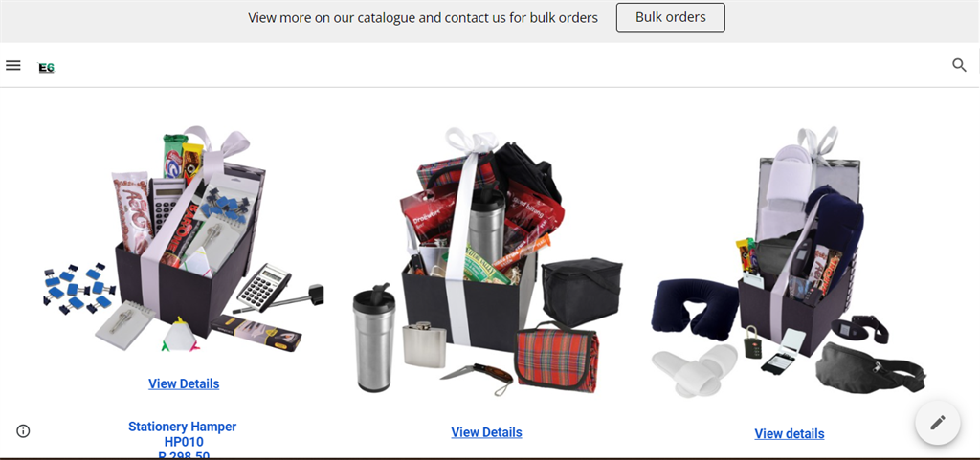Click the pencil edit floating button
The width and height of the screenshot is (980, 460).
tap(938, 423)
